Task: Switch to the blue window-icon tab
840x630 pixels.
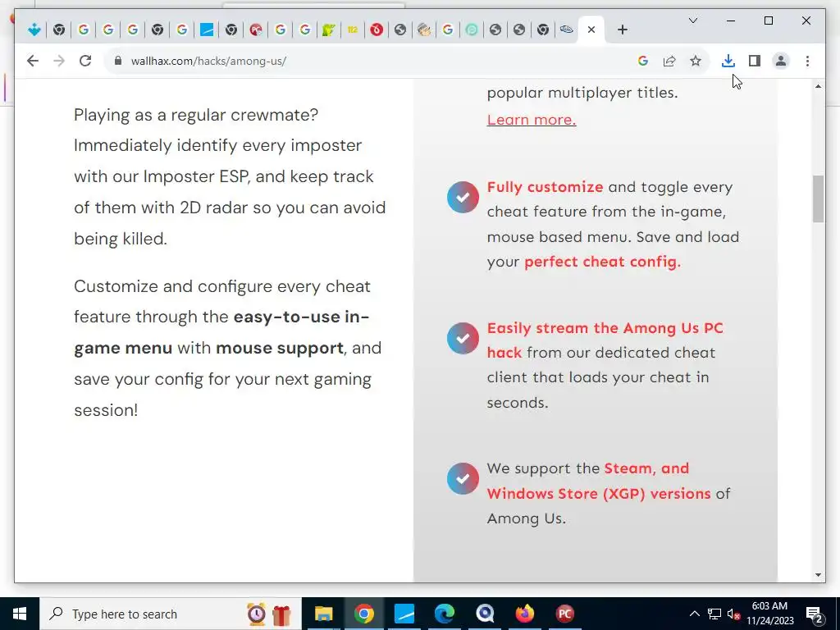Action: coord(207,30)
